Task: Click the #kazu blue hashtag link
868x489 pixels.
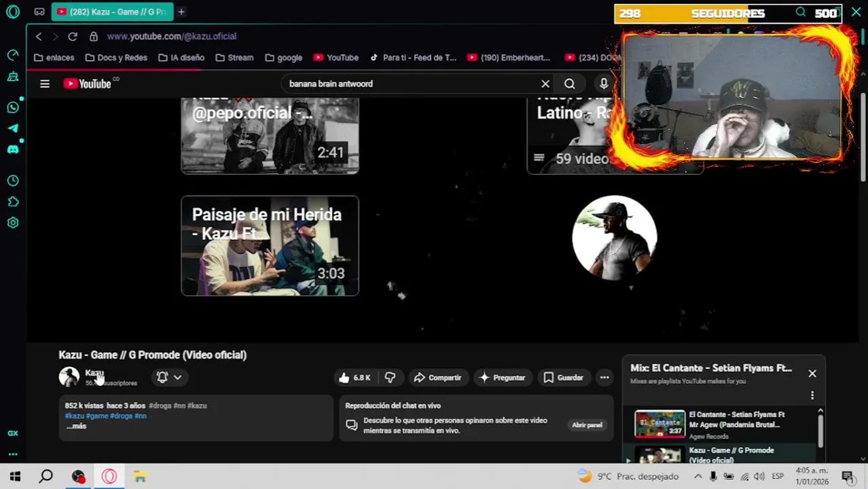Action: [x=74, y=416]
